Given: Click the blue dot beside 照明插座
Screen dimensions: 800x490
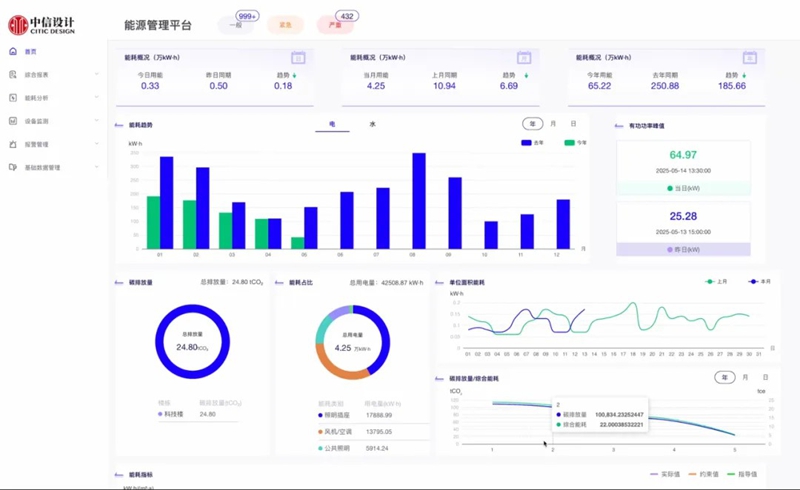Looking at the screenshot, I should coord(320,415).
